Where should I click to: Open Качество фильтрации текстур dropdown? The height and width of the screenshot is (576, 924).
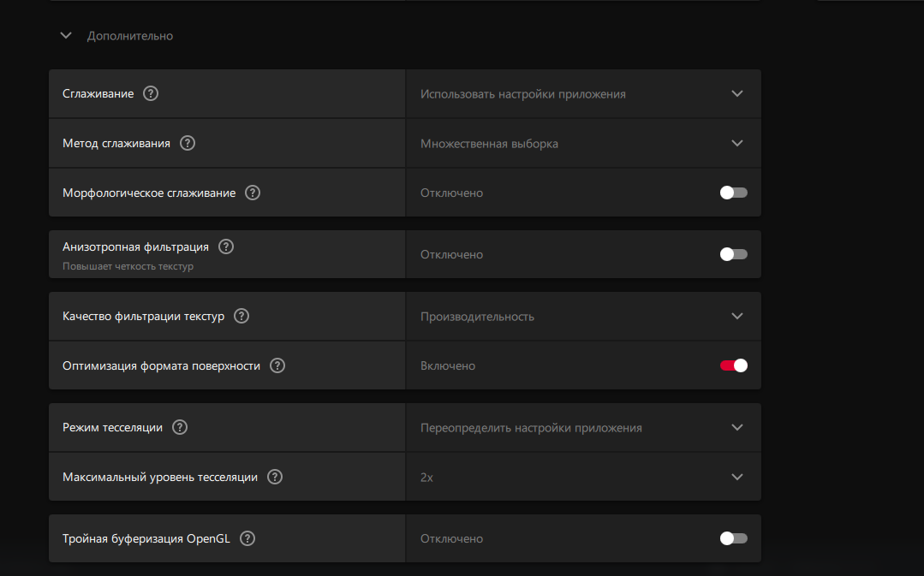tap(582, 316)
